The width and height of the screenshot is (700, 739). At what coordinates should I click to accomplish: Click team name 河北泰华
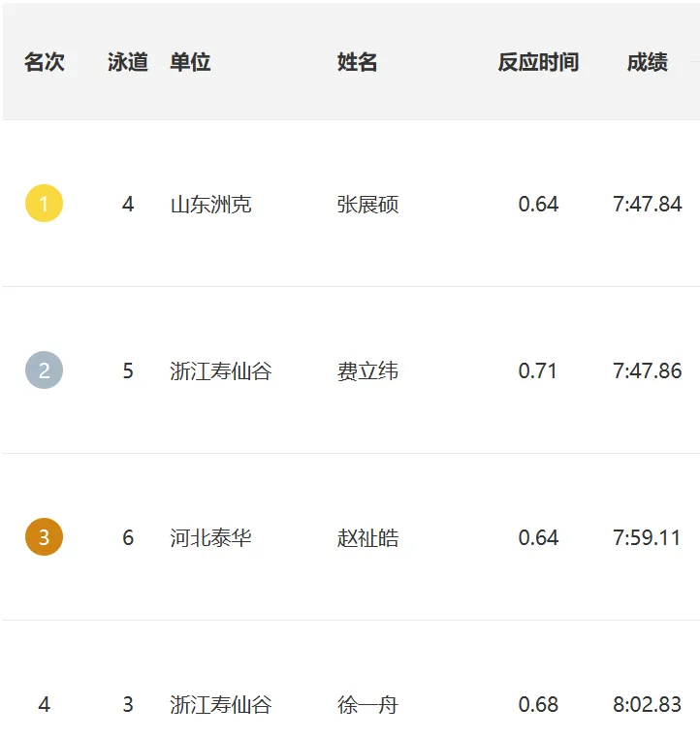[x=211, y=537]
